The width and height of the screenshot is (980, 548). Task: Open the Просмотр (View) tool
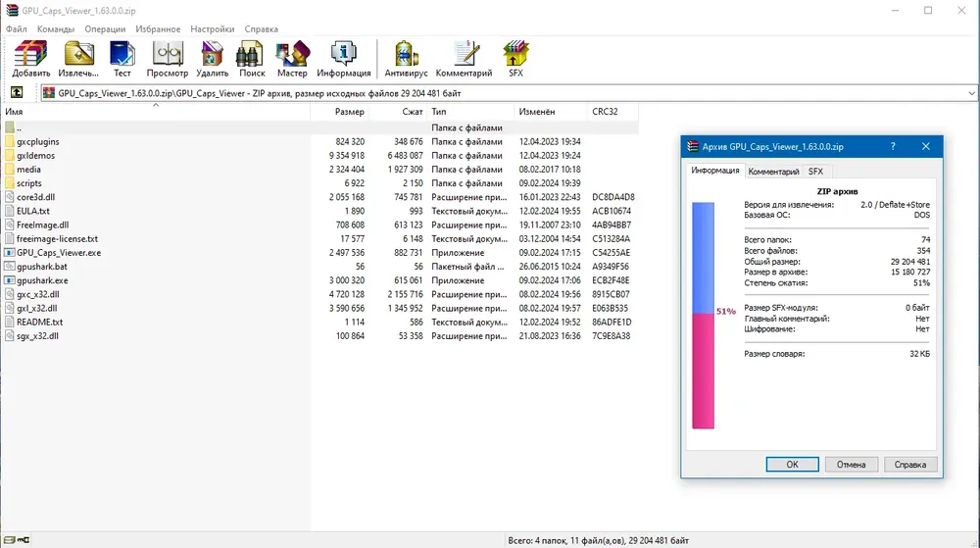[x=167, y=59]
